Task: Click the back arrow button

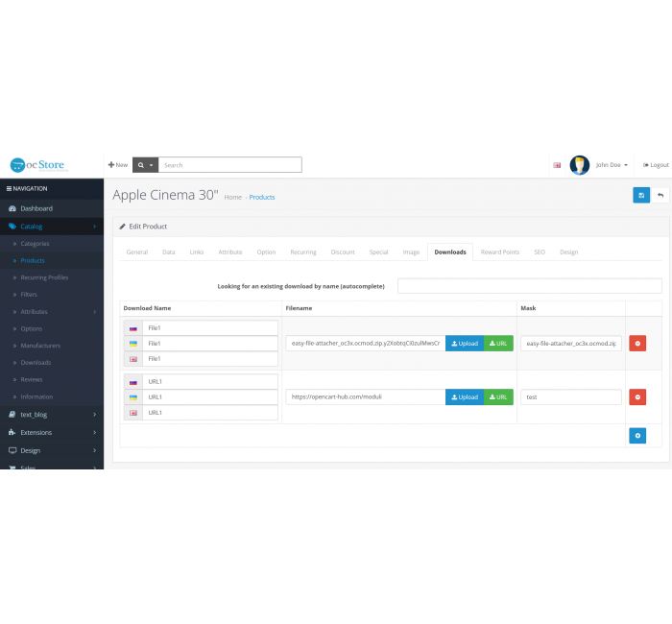Action: coord(660,196)
